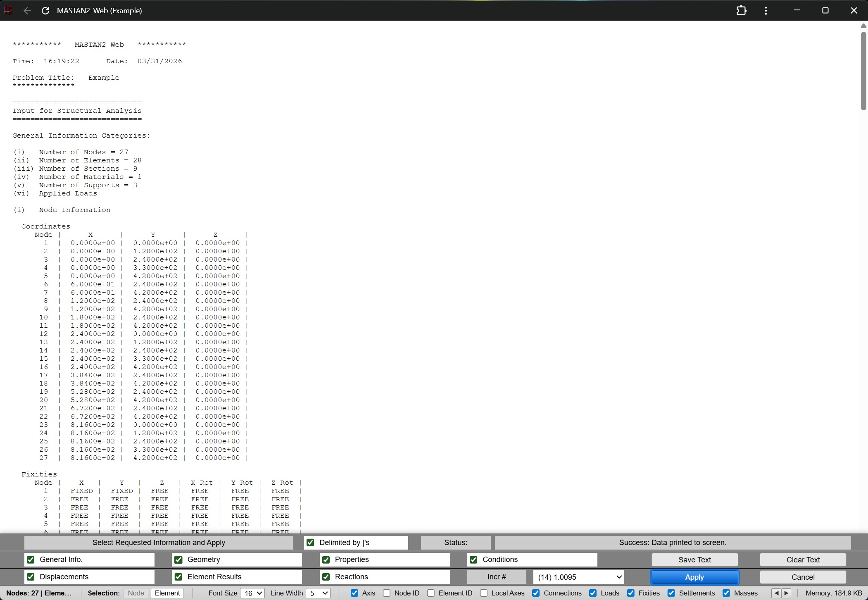The width and height of the screenshot is (868, 600).
Task: Reload the MASTAN2 web page
Action: point(45,11)
